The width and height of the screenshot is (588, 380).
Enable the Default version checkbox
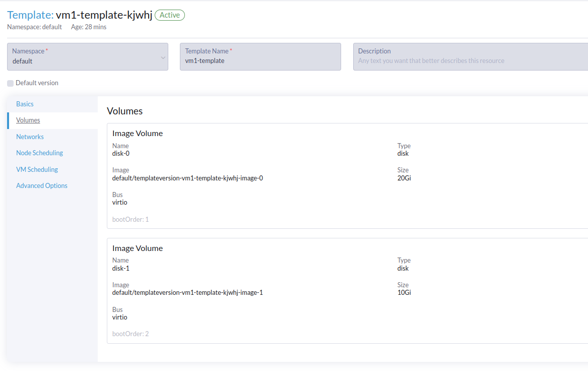point(10,83)
